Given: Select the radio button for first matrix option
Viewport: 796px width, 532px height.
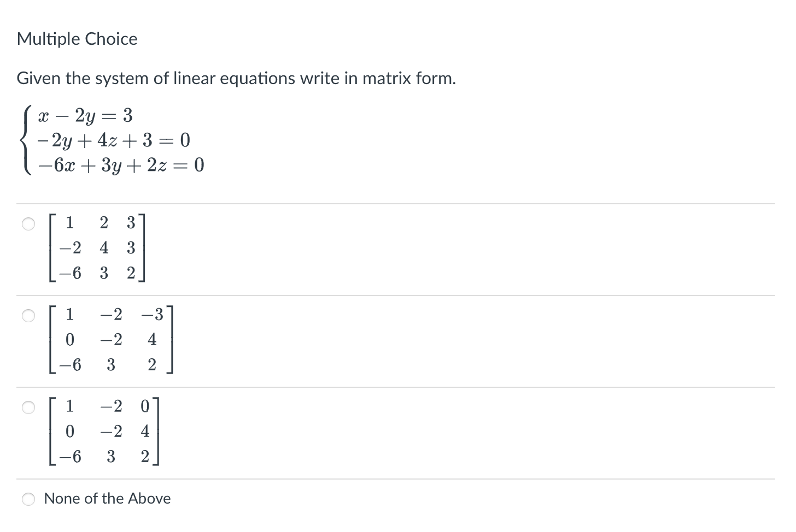Looking at the screenshot, I should [28, 224].
